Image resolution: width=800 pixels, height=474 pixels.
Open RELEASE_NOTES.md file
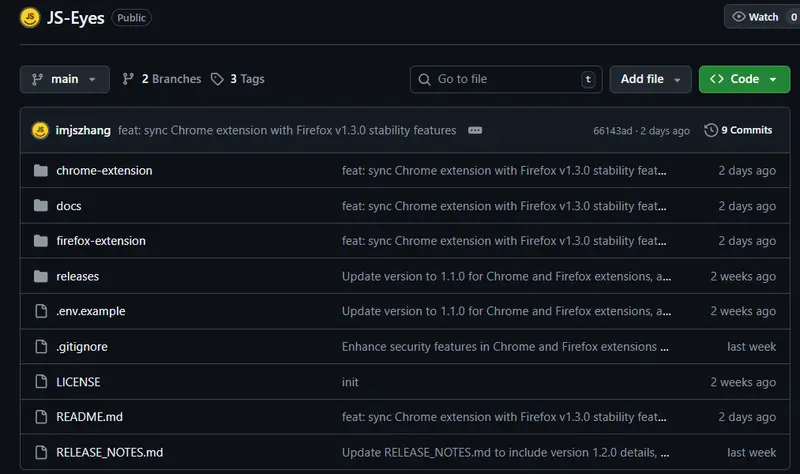point(109,452)
